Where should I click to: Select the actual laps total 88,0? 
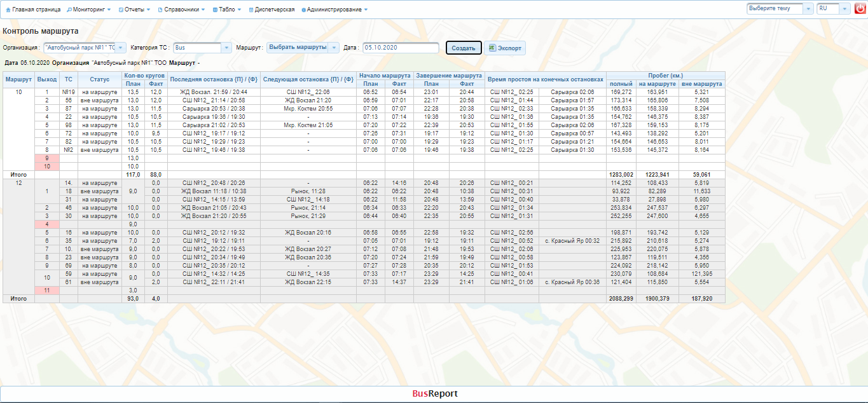[x=156, y=174]
